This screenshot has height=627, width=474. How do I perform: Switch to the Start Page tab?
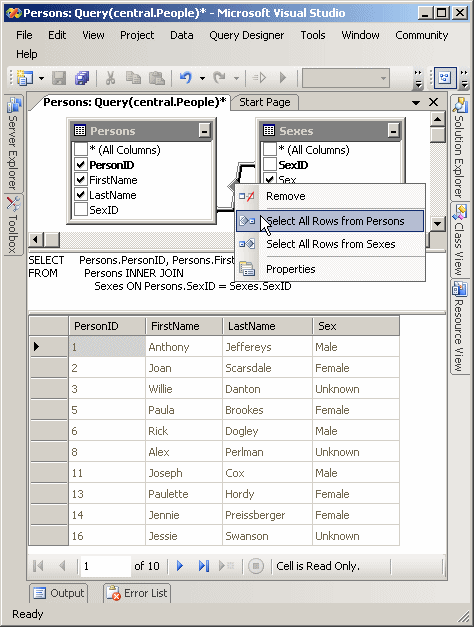point(264,102)
